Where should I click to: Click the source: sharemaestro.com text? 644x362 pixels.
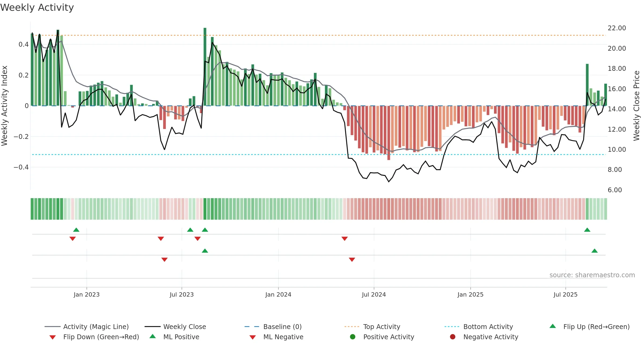(592, 275)
